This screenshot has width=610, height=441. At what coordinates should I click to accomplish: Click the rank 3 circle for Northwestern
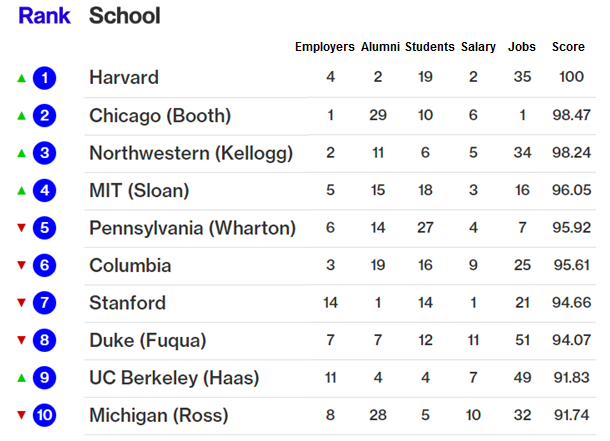click(x=44, y=153)
